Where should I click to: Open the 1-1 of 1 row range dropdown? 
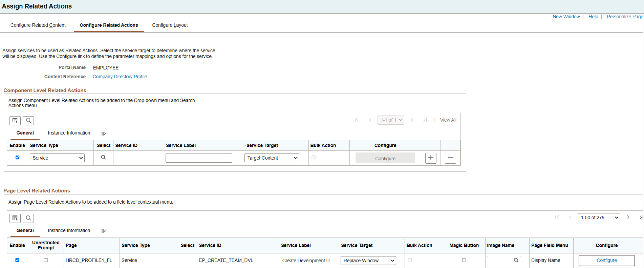point(391,120)
